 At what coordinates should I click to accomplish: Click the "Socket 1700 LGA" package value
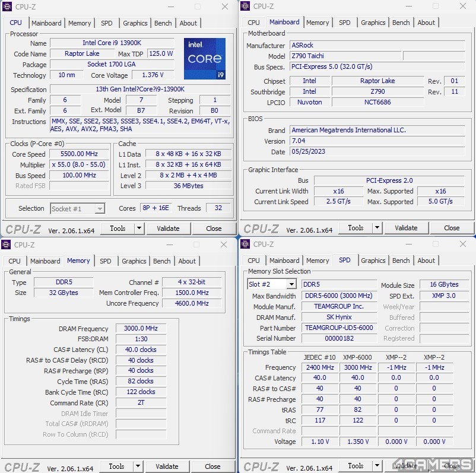coord(112,64)
